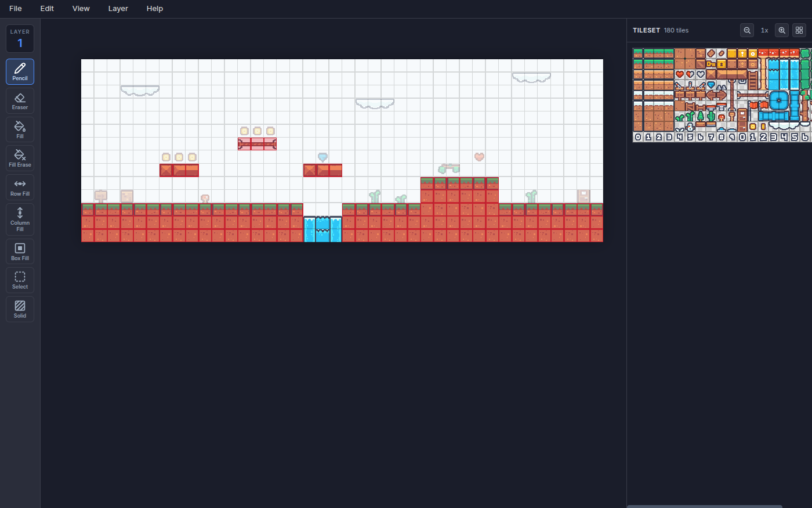Select the Eraser tool
Viewport: 812px width, 508px height.
[20, 101]
